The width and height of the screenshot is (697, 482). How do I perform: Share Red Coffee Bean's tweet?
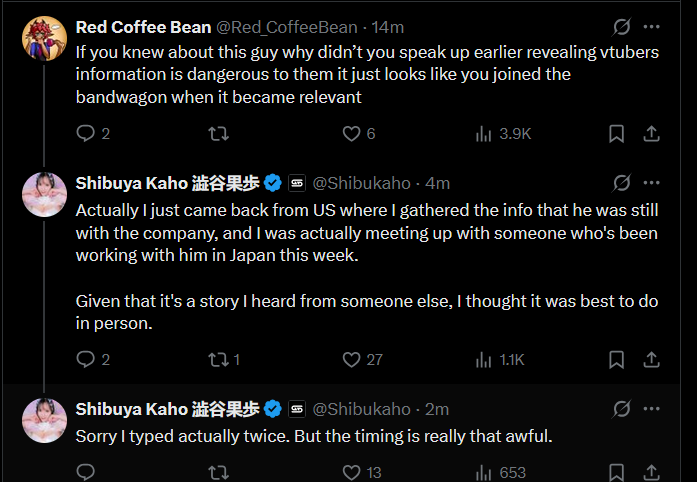(x=651, y=133)
